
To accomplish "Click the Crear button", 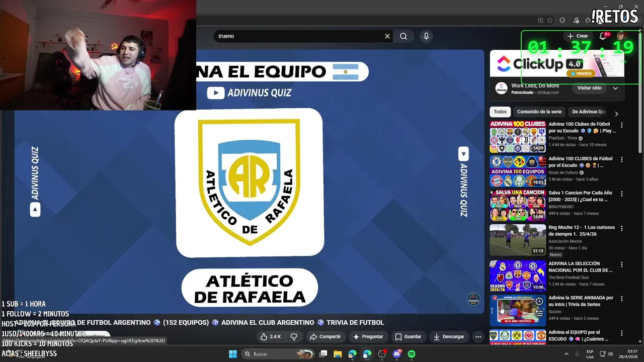I will pyautogui.click(x=578, y=36).
